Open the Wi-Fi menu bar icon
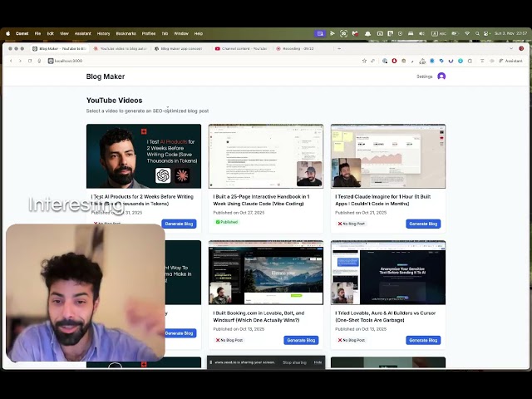Screen dimensions: 532x399 click(x=467, y=33)
